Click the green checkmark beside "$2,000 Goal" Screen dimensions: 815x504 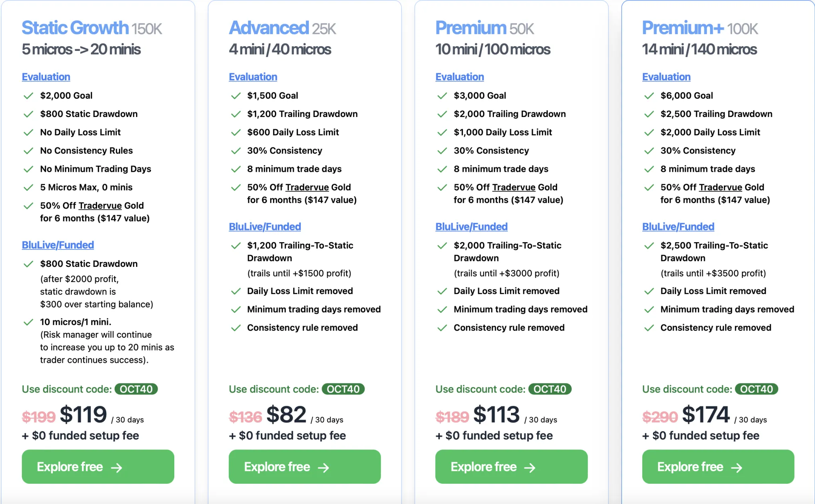(x=28, y=95)
